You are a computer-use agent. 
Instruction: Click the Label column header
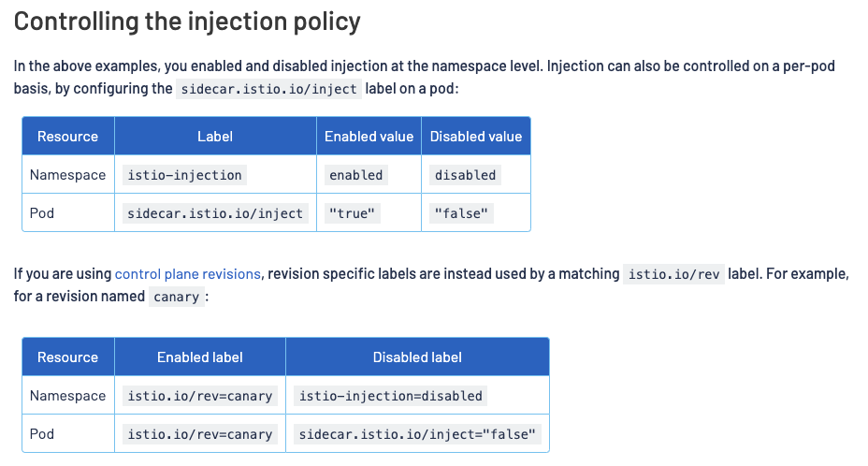pyautogui.click(x=215, y=137)
